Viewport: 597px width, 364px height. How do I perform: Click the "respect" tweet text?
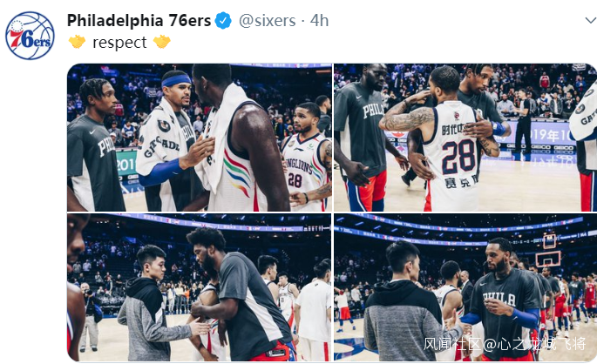click(119, 42)
